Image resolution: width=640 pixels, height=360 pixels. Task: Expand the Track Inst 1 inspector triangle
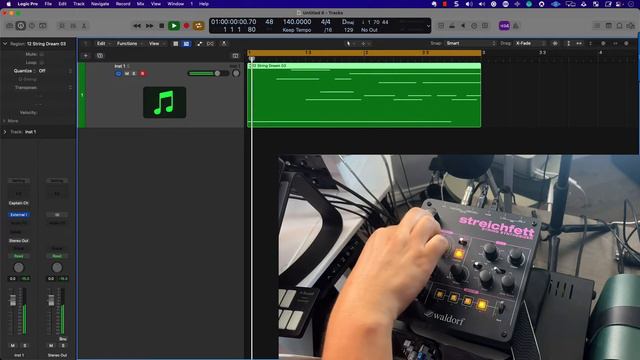click(x=5, y=132)
